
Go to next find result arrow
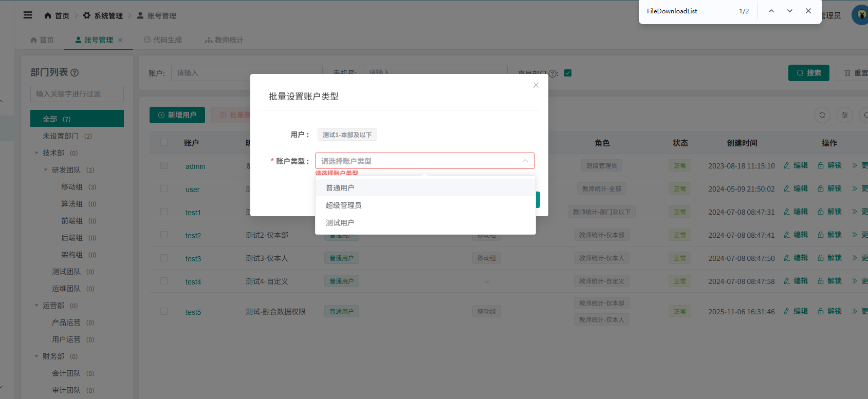[789, 11]
